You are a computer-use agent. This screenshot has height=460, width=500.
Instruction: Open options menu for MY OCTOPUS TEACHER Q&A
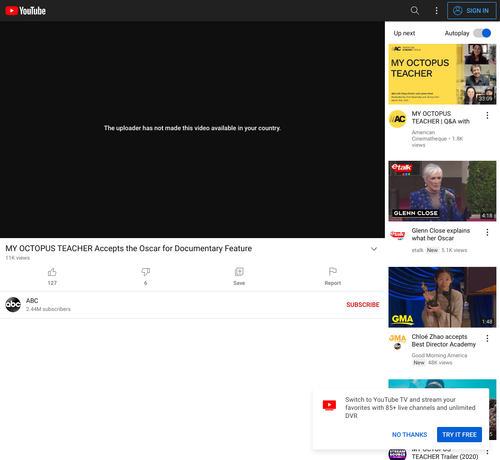487,115
